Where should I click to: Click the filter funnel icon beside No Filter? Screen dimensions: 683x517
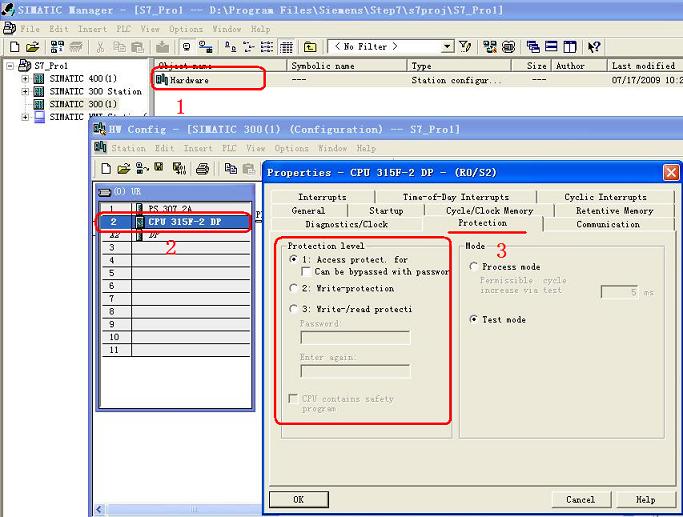click(466, 47)
